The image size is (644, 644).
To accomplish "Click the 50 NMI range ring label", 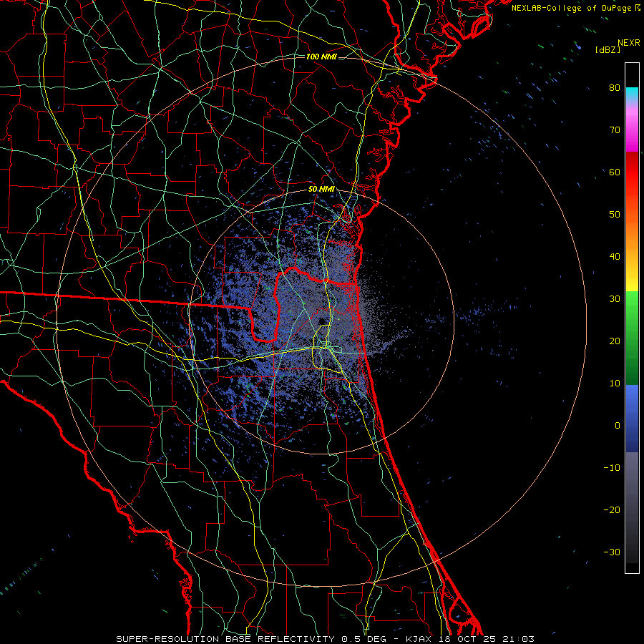I will click(321, 190).
